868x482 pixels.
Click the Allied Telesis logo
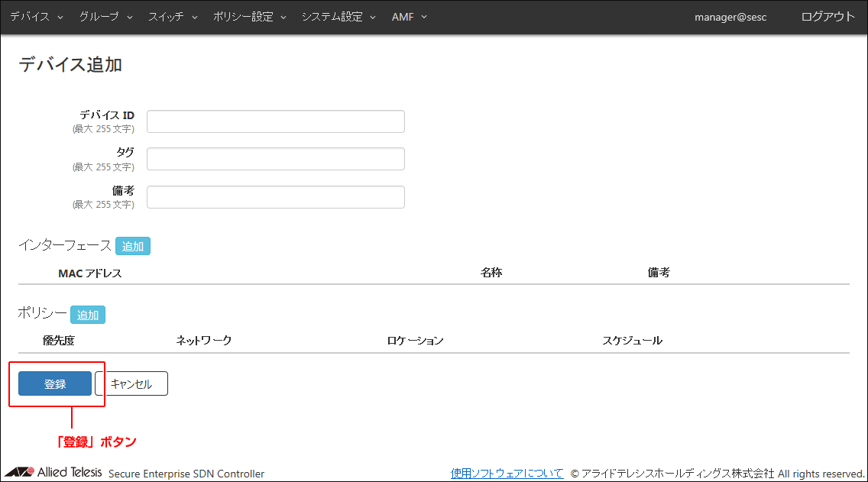pyautogui.click(x=53, y=472)
